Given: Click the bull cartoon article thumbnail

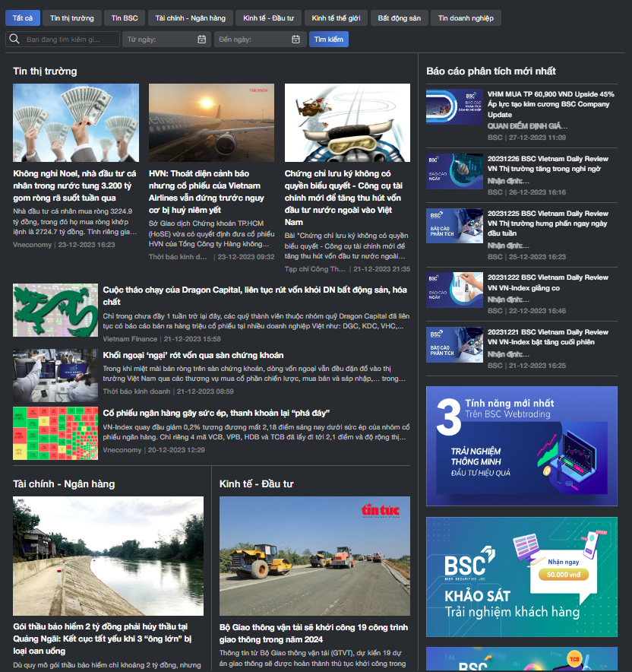Looking at the screenshot, I should 347,122.
